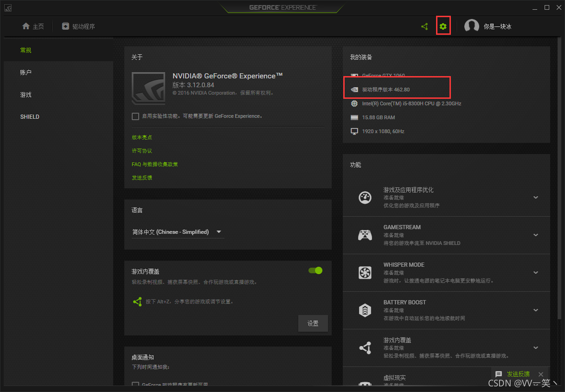Screen dimensions: 565x392
Task: Go to the 驱动程序 tab
Action: pos(78,26)
